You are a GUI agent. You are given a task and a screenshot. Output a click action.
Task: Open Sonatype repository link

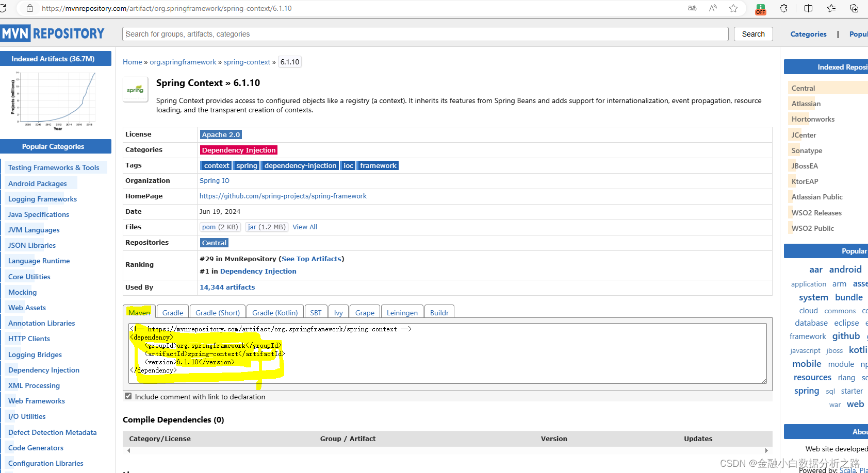pos(807,150)
